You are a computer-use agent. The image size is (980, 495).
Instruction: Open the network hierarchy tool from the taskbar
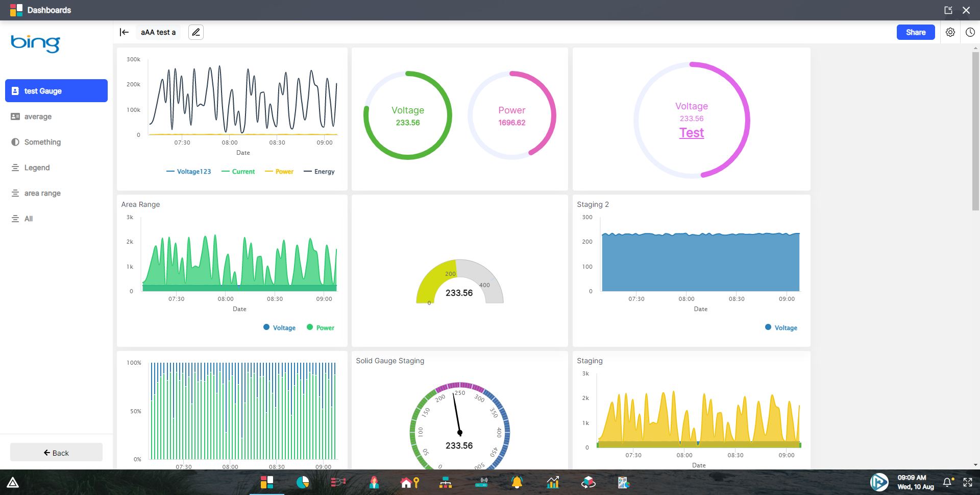[x=446, y=482]
